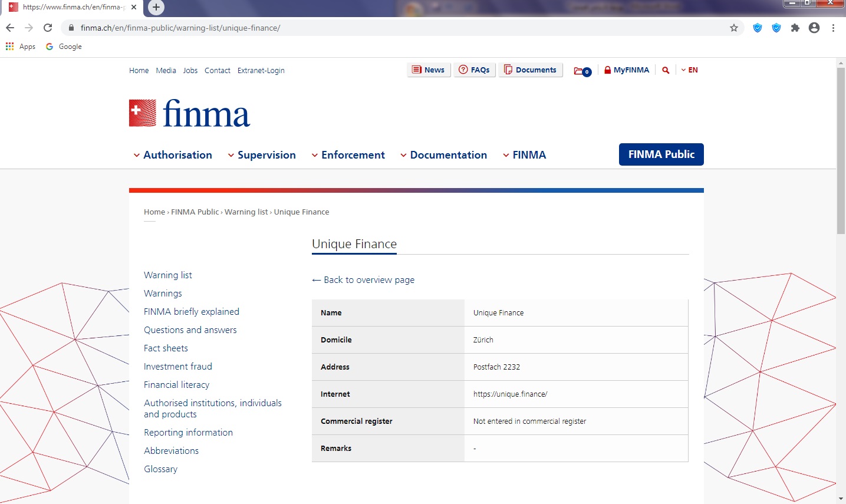Click the FINMA Public button

tap(661, 154)
